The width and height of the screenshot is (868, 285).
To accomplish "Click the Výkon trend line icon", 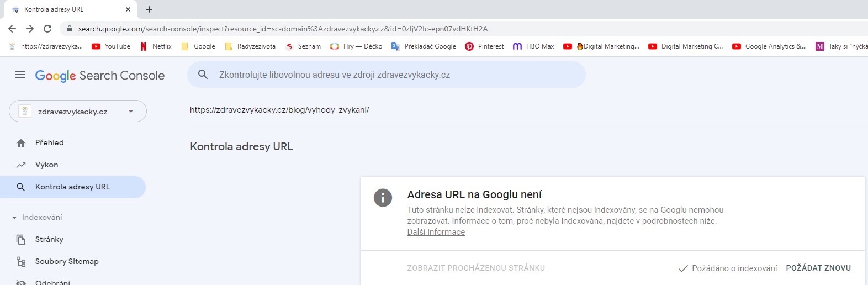I will click(x=21, y=165).
